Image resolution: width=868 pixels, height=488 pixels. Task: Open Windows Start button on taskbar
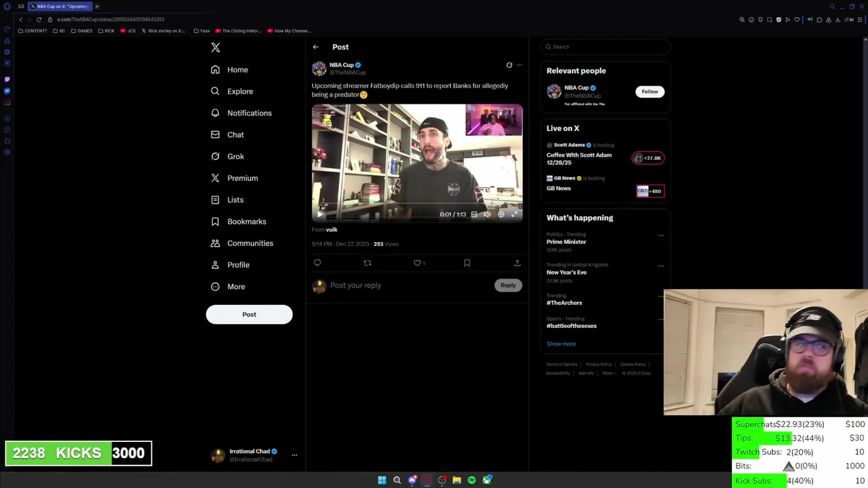(382, 480)
